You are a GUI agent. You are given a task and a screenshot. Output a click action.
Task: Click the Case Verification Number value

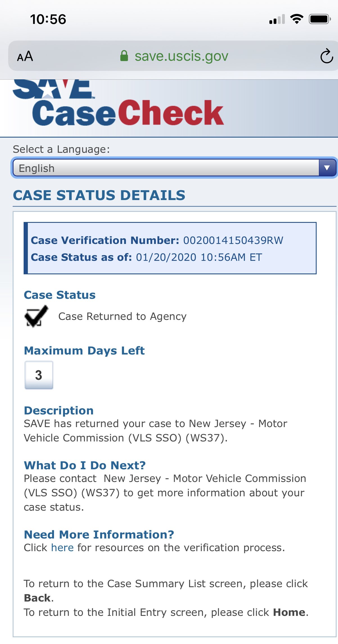(233, 240)
